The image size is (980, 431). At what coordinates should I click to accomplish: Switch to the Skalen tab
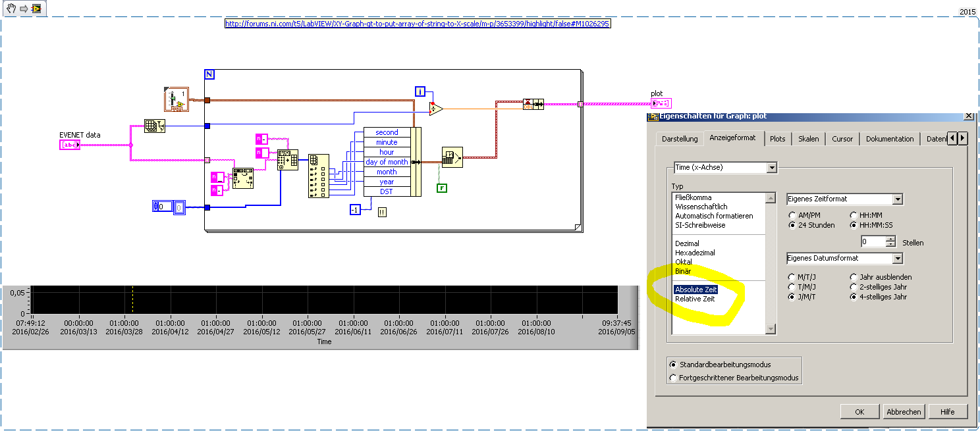pos(808,139)
